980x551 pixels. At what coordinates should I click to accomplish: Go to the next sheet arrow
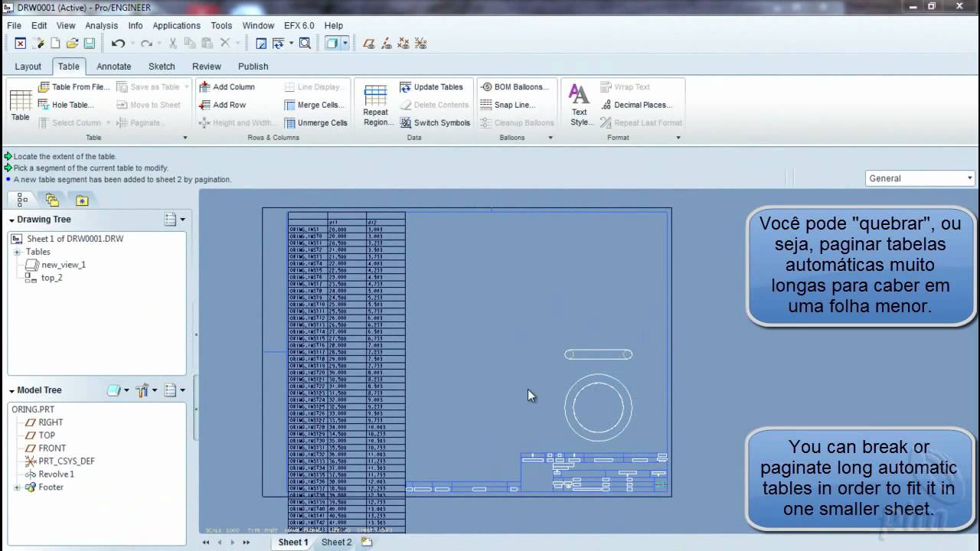click(x=233, y=543)
